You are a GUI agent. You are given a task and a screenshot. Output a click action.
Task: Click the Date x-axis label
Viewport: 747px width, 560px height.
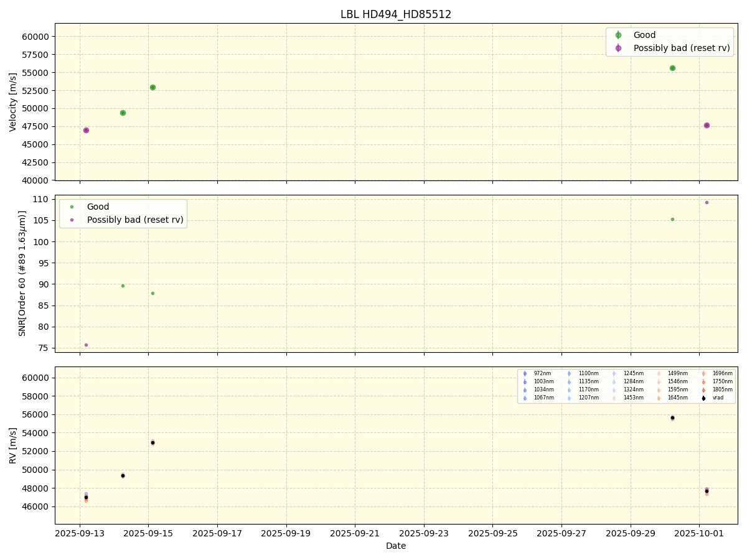pos(396,546)
